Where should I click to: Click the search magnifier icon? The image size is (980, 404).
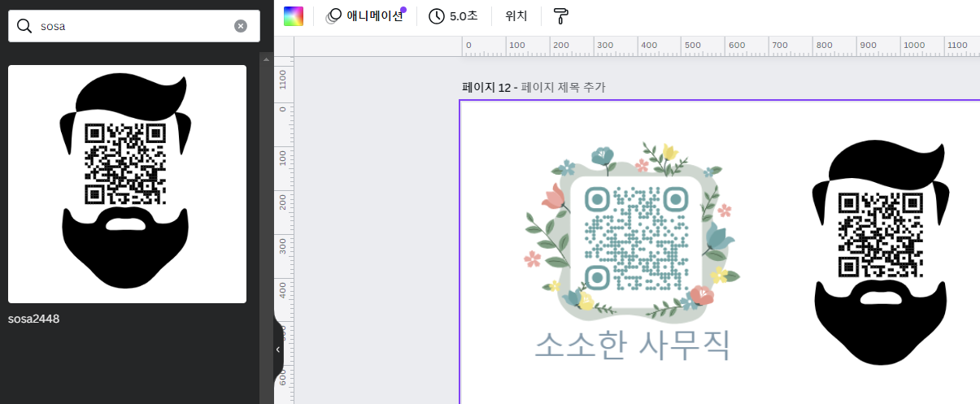[x=24, y=26]
